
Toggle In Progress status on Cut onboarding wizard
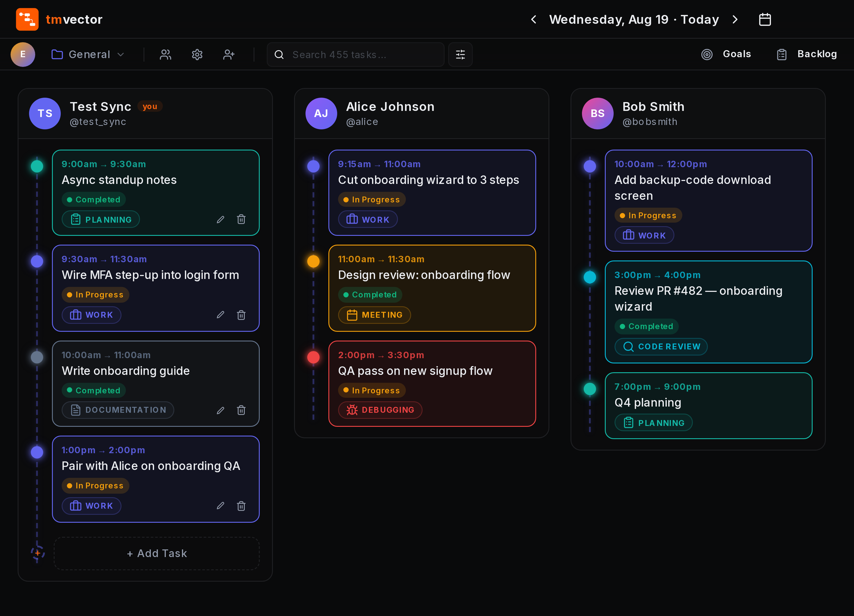(x=371, y=200)
